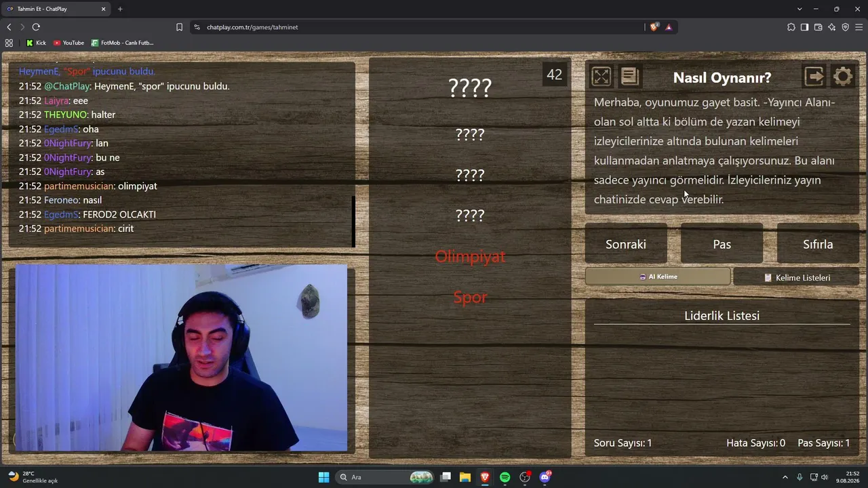The height and width of the screenshot is (488, 868).
Task: Click the red Spor forbidden word
Action: point(470,298)
